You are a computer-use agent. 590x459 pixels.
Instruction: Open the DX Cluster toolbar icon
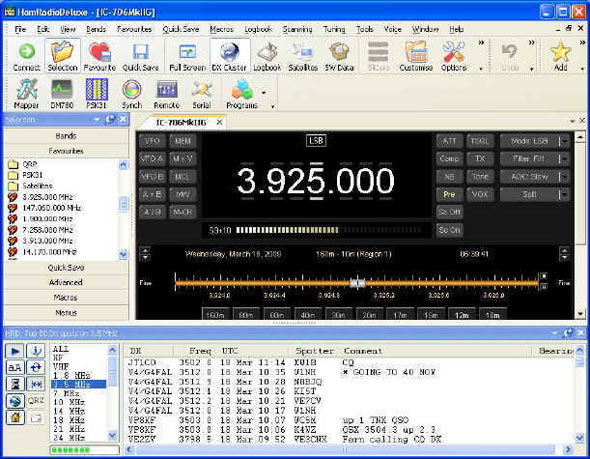[229, 56]
